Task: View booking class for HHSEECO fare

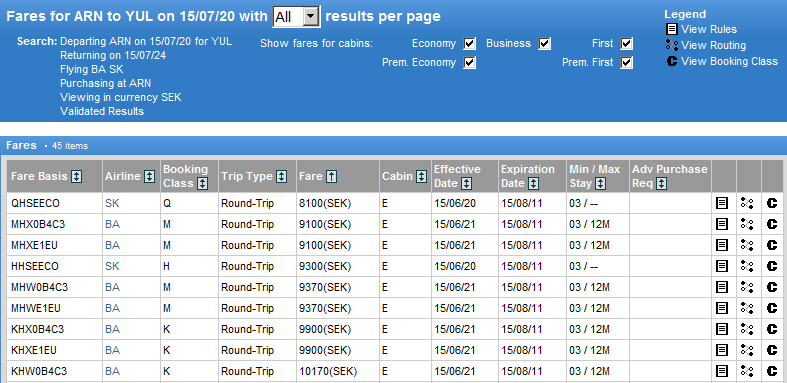Action: (x=772, y=266)
